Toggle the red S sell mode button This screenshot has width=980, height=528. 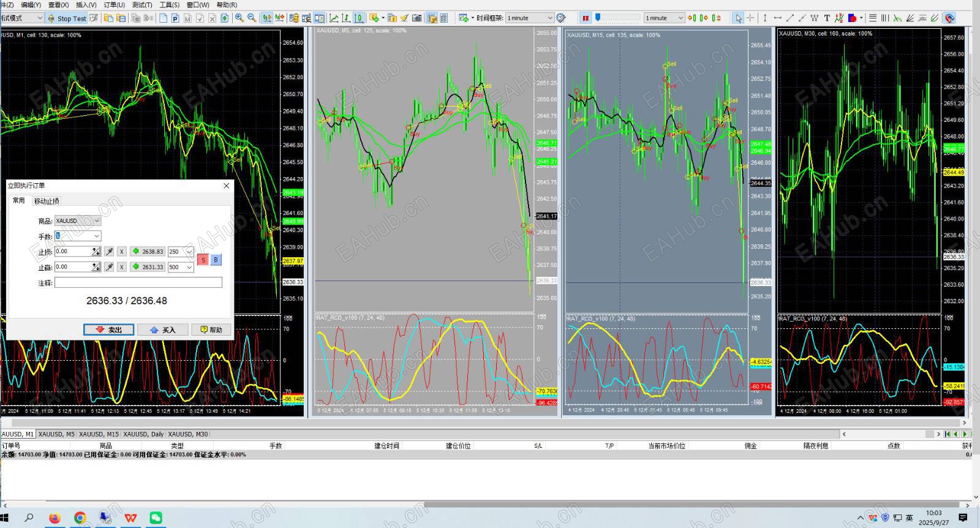[203, 260]
